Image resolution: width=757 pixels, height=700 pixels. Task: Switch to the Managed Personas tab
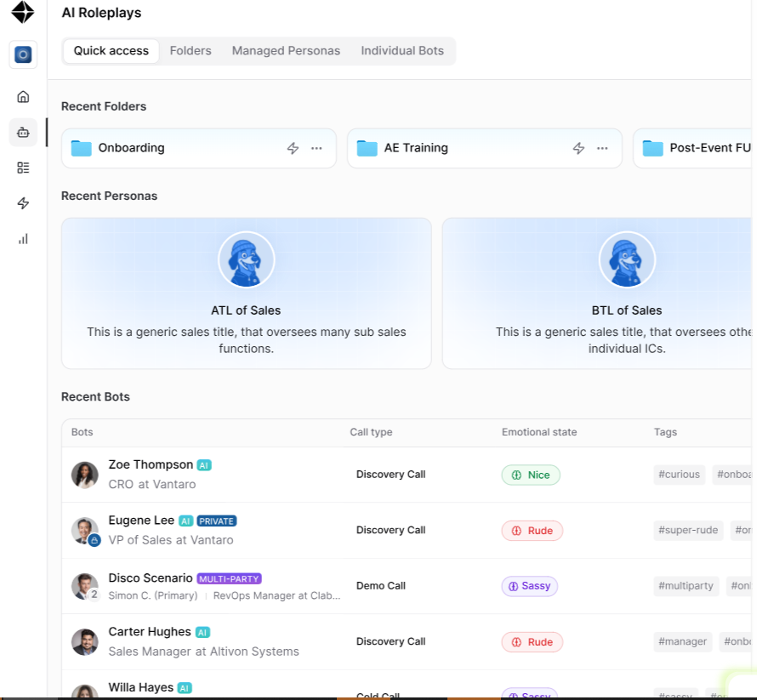[x=286, y=51]
